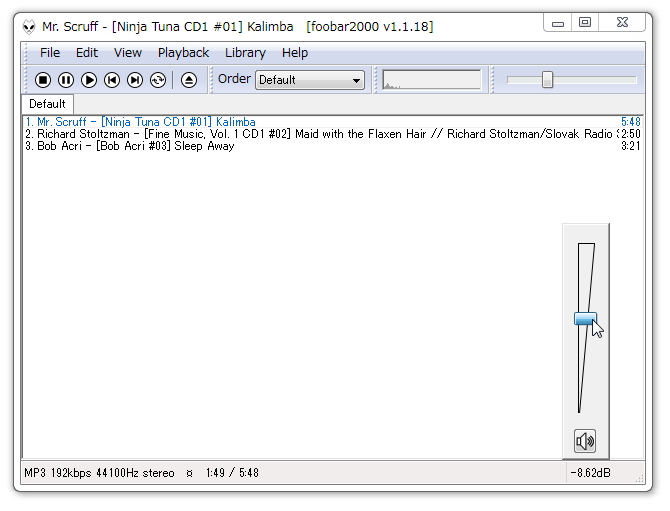Skip to next track button
This screenshot has width=670, height=511.
pos(135,80)
